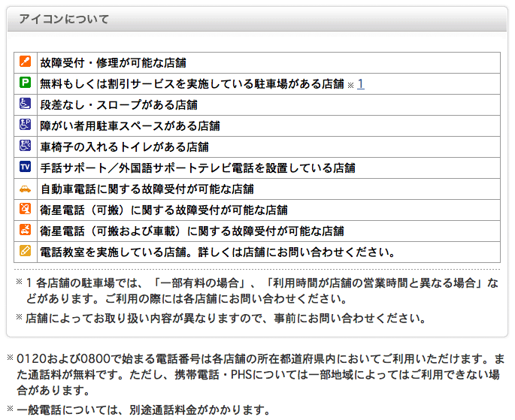Click the 電話教室を実施している店舗 row text
The width and height of the screenshot is (515, 420).
coord(217,252)
